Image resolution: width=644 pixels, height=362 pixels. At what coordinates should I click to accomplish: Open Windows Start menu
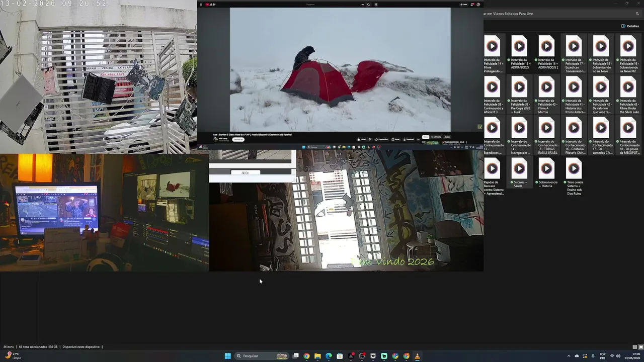(x=227, y=356)
